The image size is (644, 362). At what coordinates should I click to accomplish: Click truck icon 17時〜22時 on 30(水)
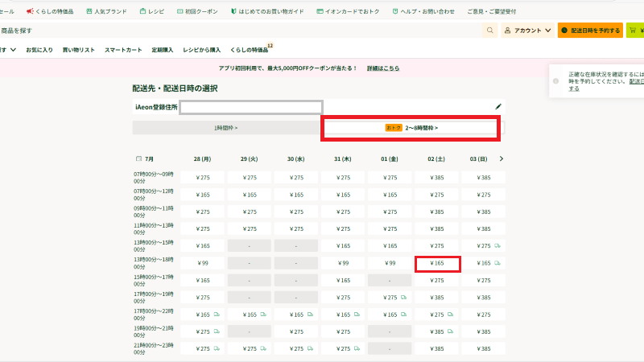point(310,315)
